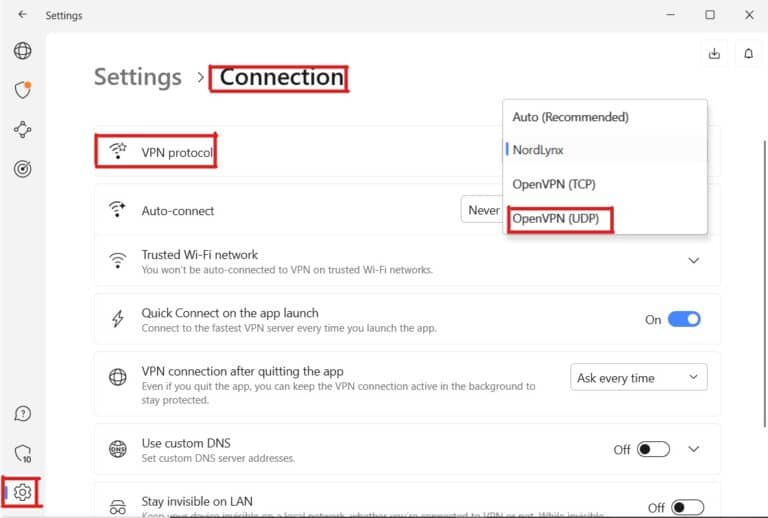Open Threat Protection shield icon
Viewport: 768px width, 518px height.
point(22,90)
